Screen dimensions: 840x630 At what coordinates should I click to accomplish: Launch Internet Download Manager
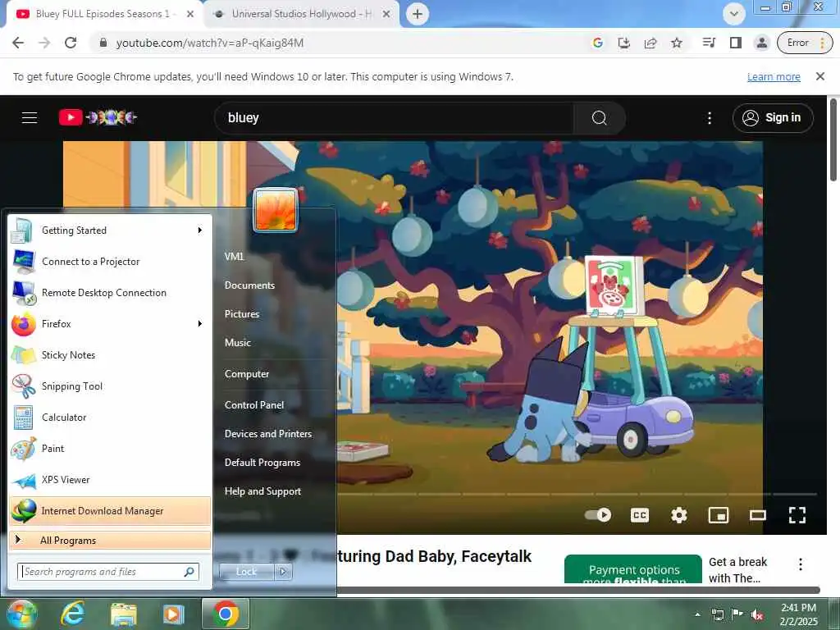tap(110, 510)
